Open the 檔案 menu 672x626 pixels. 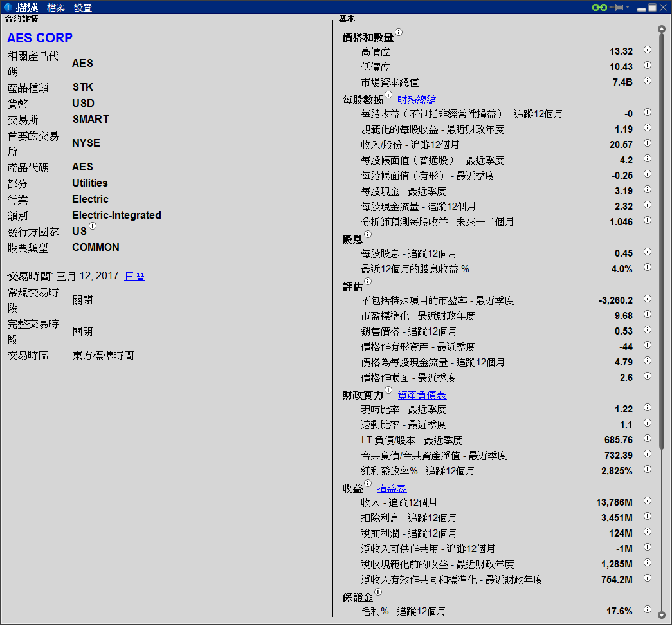56,8
